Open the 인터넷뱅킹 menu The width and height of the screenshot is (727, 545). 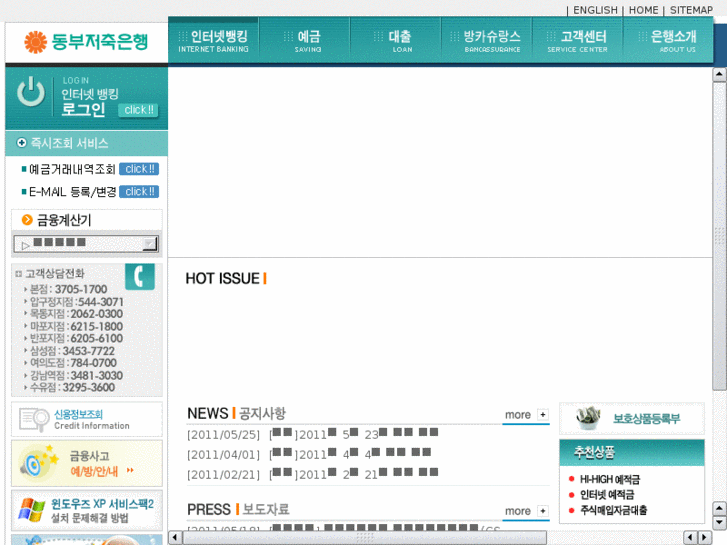click(x=213, y=41)
